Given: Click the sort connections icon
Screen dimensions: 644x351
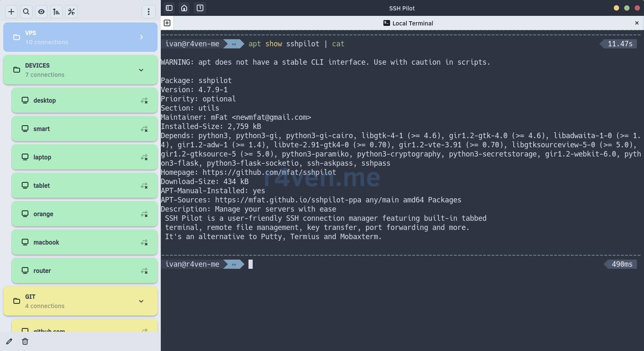Looking at the screenshot, I should [56, 12].
